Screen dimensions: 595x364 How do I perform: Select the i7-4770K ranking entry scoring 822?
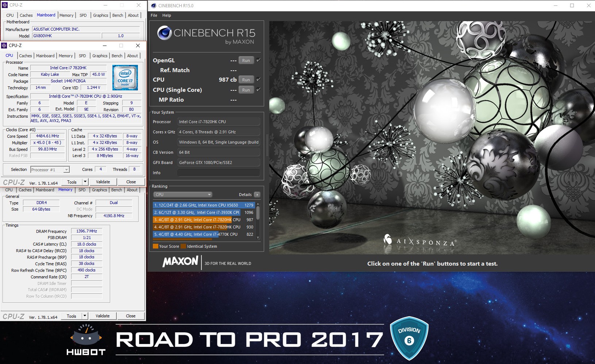pos(204,234)
